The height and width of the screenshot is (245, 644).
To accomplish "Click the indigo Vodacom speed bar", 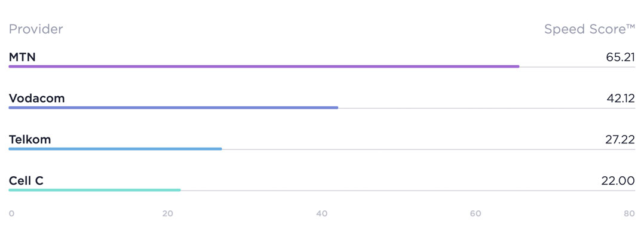I will (173, 108).
